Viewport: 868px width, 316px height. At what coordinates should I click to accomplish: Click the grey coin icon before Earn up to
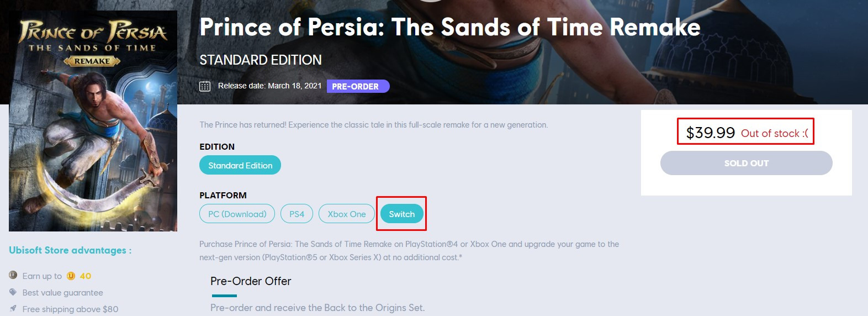[x=13, y=275]
